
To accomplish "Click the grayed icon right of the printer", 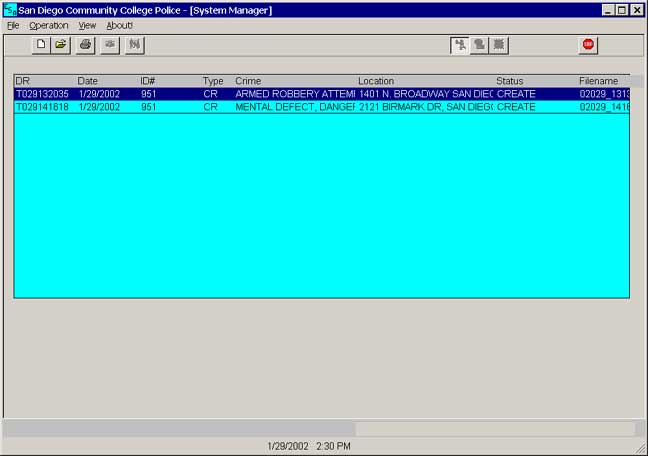I will (x=110, y=45).
